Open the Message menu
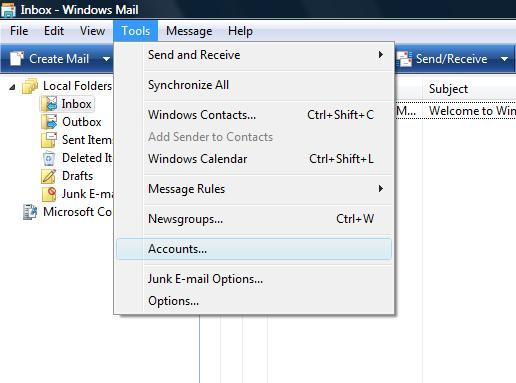Viewport: 516px width, 383px height. [189, 31]
